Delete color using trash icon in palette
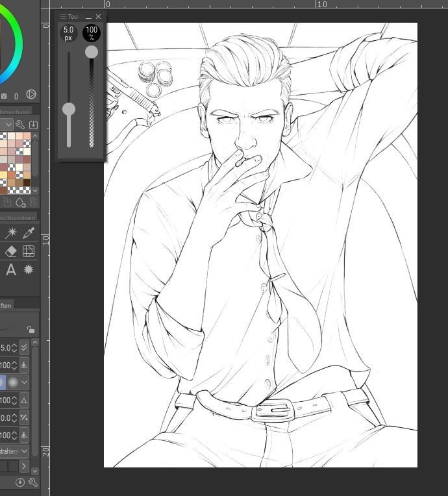Viewport: 448px width, 496px height. 32,203
